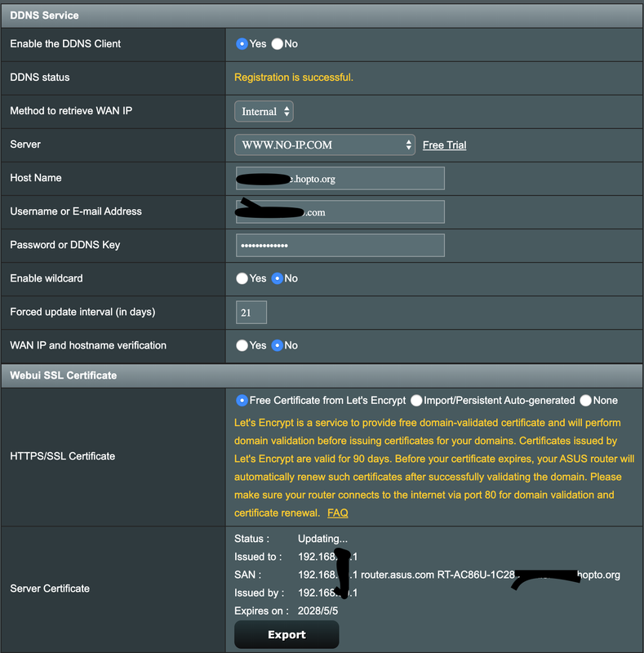644x653 pixels.
Task: Select Yes for Enable wildcard
Action: [242, 278]
